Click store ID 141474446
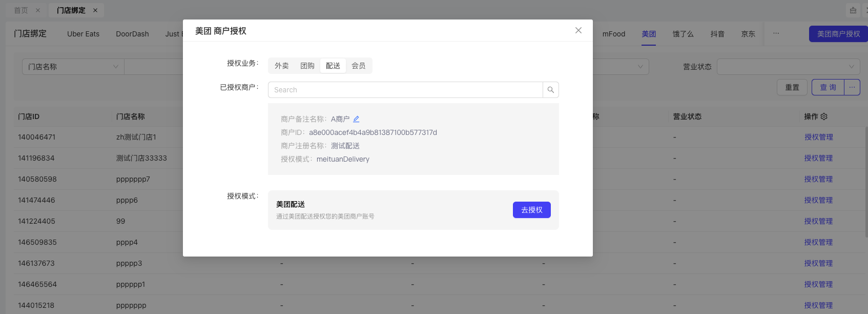 coord(36,200)
